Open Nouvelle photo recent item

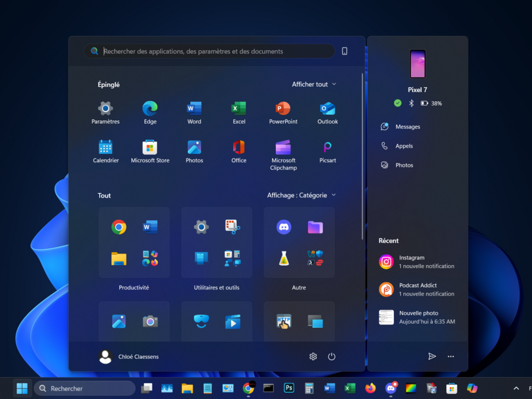point(417,317)
